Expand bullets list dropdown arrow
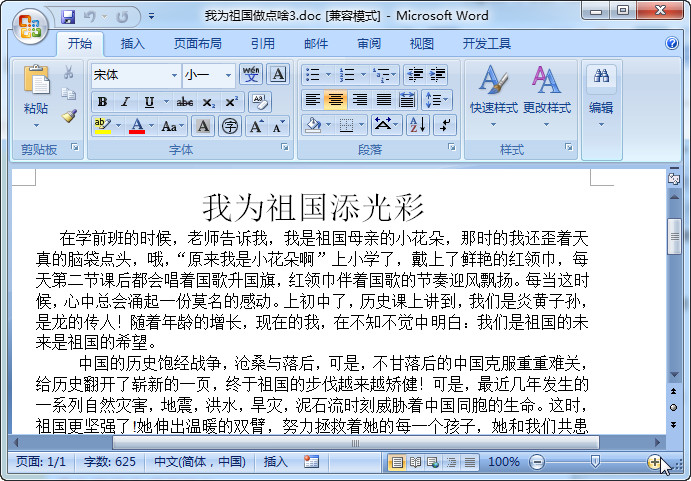 point(329,75)
